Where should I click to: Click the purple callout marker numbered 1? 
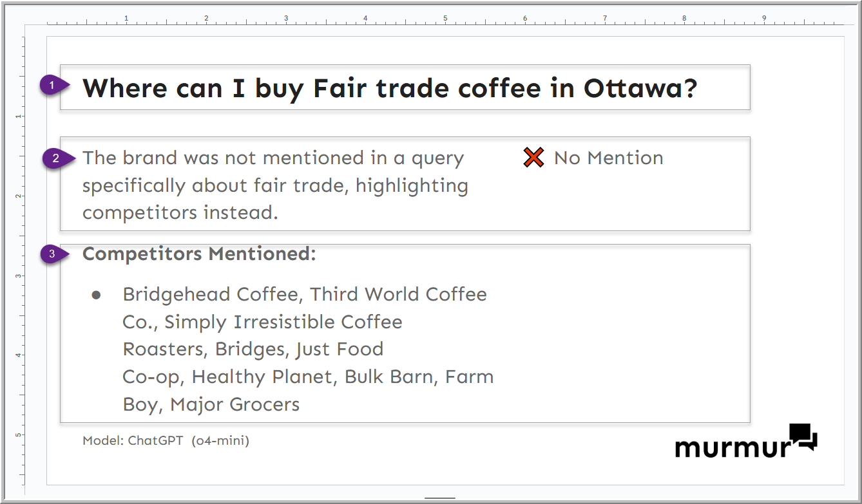[x=53, y=85]
